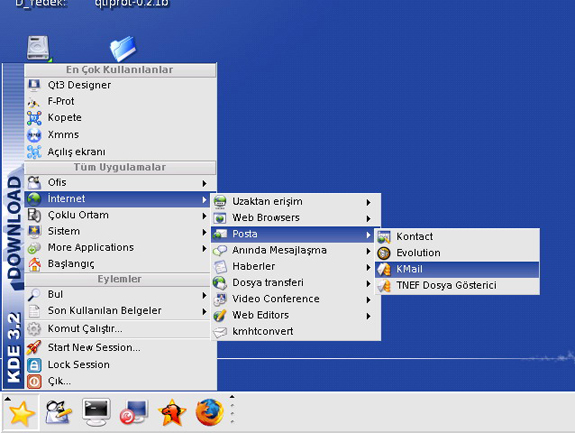Image resolution: width=575 pixels, height=433 pixels.
Task: Click the monitor with red swirl panel icon
Action: (x=134, y=413)
